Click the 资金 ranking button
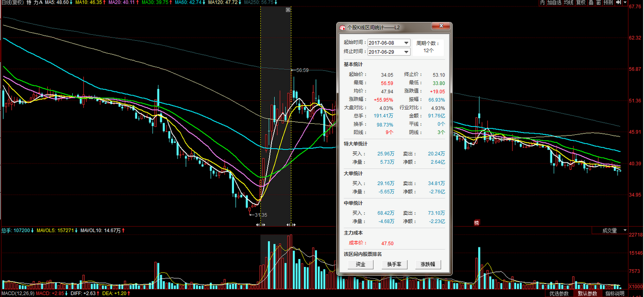The image size is (644, 297). pos(360,265)
